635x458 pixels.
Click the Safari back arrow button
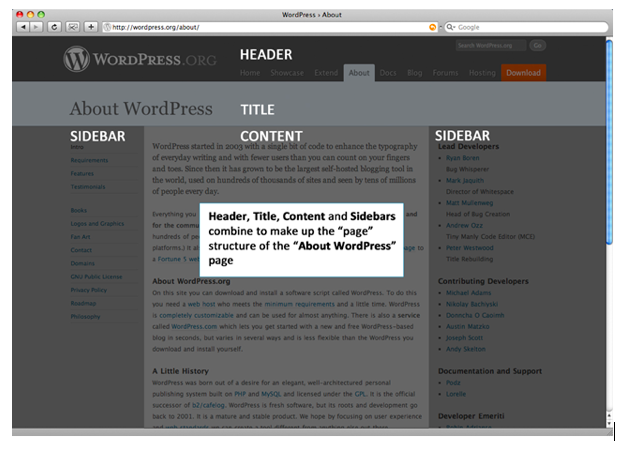tap(23, 27)
